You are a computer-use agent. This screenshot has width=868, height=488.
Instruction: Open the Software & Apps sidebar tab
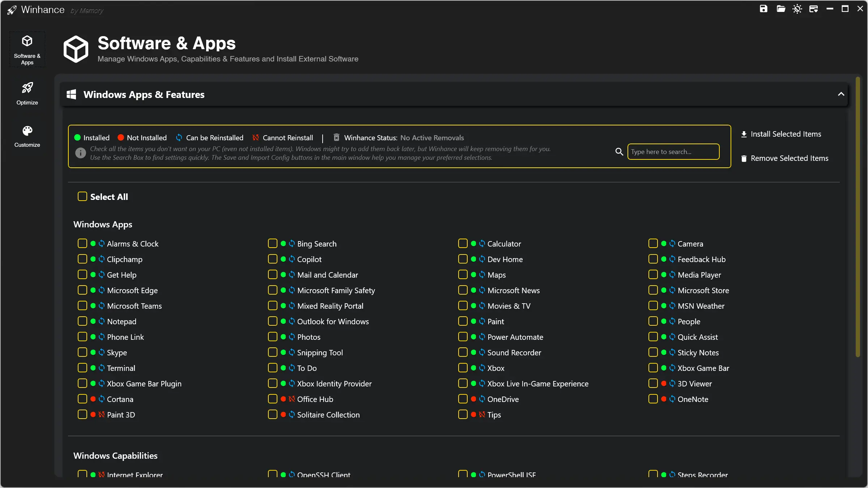(27, 50)
